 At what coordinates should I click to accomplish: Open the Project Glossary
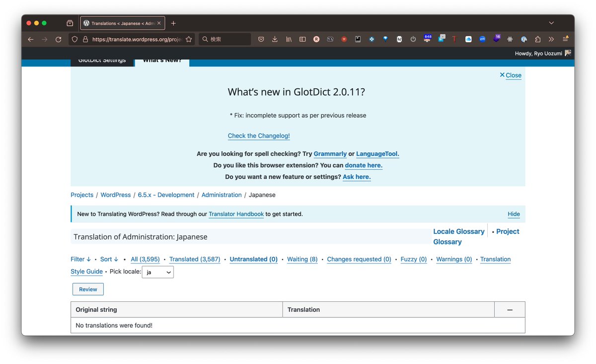click(476, 236)
